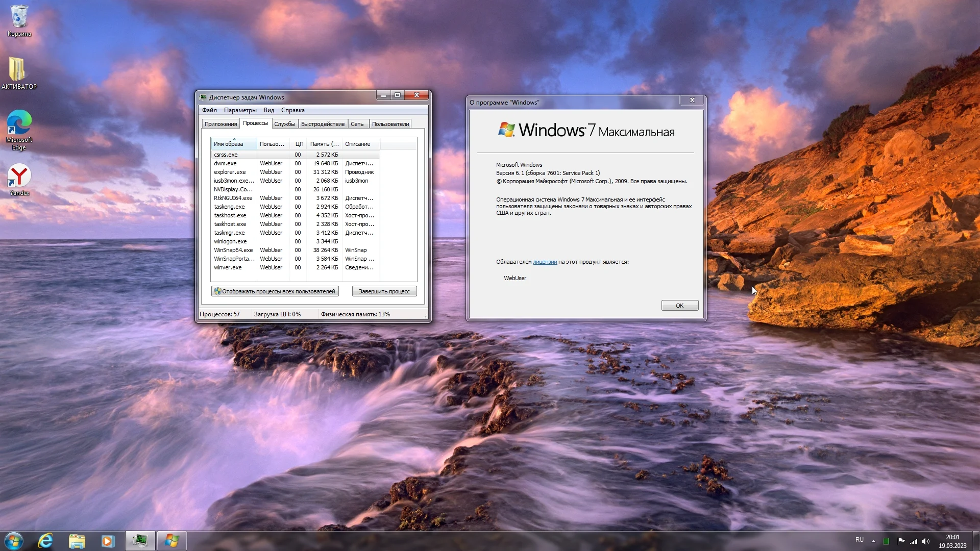
Task: Click show processes from all users button
Action: click(275, 291)
